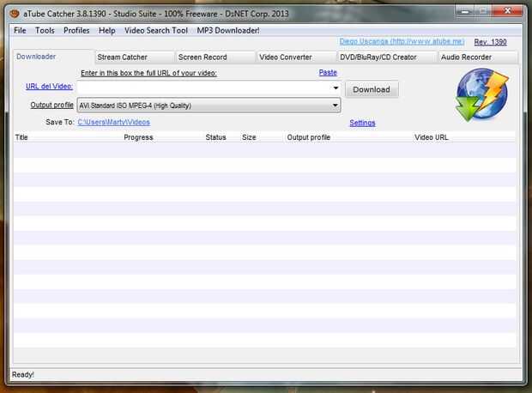532x393 pixels.
Task: Switch to the Stream Catcher tab
Action: [x=134, y=57]
